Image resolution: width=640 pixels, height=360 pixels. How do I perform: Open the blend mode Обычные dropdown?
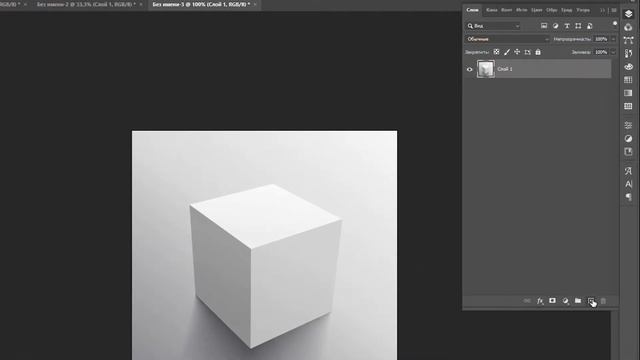pos(507,39)
